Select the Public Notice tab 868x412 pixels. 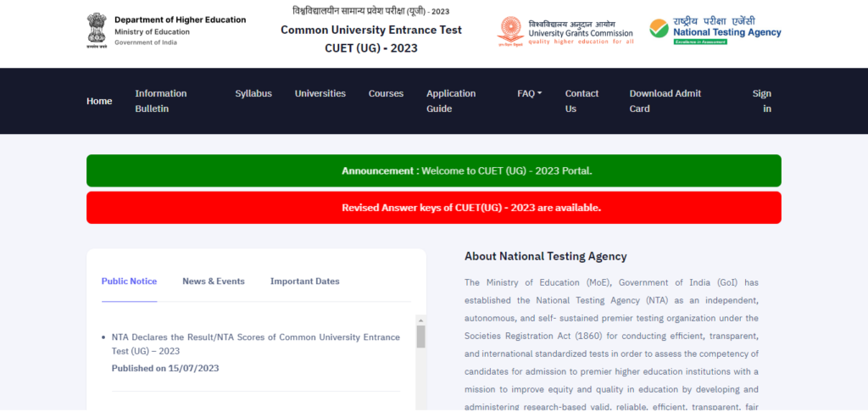(x=129, y=281)
